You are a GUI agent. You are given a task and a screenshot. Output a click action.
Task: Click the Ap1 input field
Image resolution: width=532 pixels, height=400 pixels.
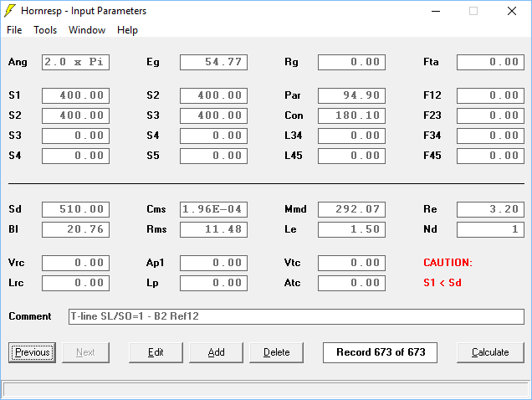[x=214, y=263]
